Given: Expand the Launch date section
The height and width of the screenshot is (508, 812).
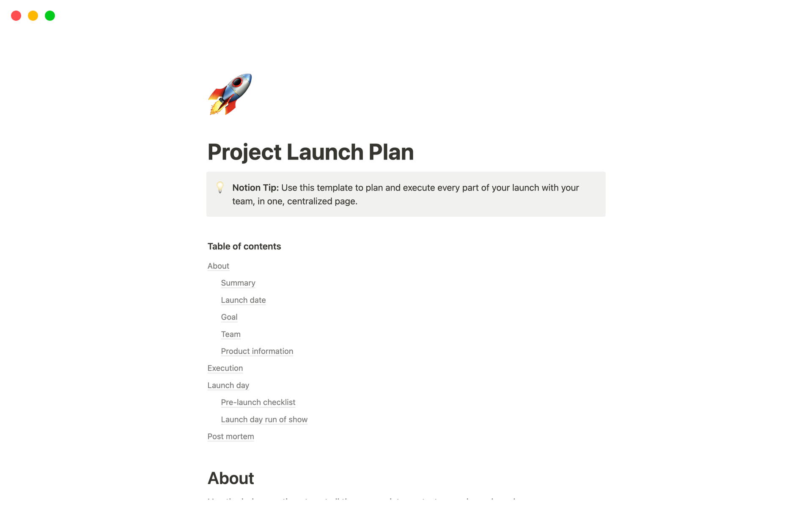Looking at the screenshot, I should (x=243, y=300).
